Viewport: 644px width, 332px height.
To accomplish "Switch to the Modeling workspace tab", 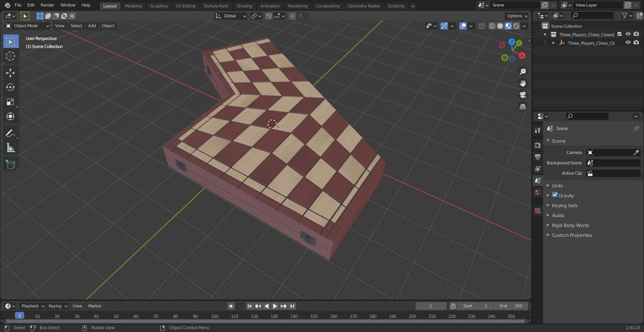I will (x=133, y=6).
